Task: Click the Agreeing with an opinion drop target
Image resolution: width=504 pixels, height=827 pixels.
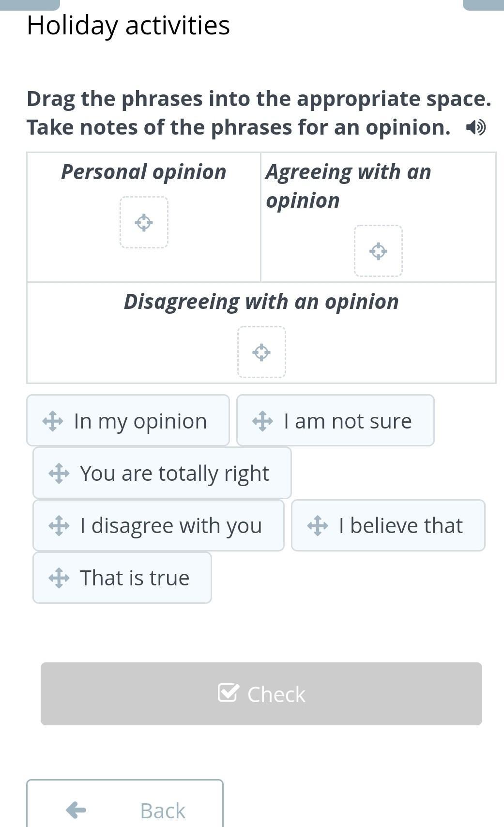Action: (x=378, y=251)
